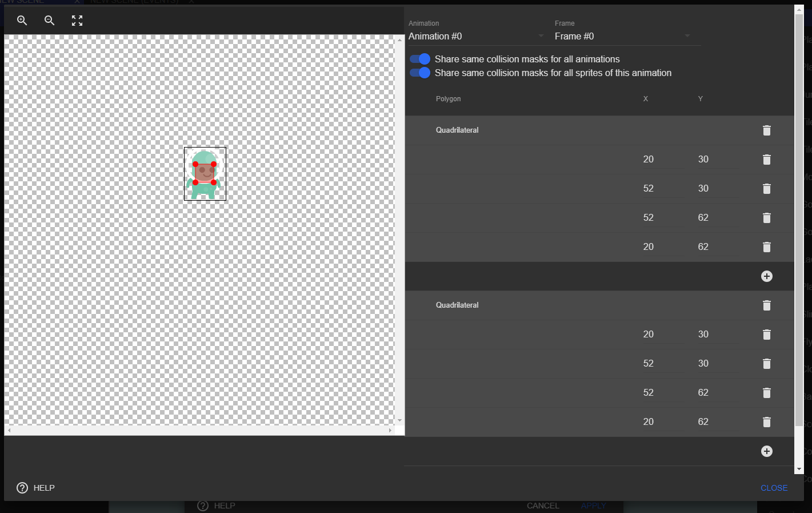Delete the first Quadrilateral polygon

click(x=766, y=130)
